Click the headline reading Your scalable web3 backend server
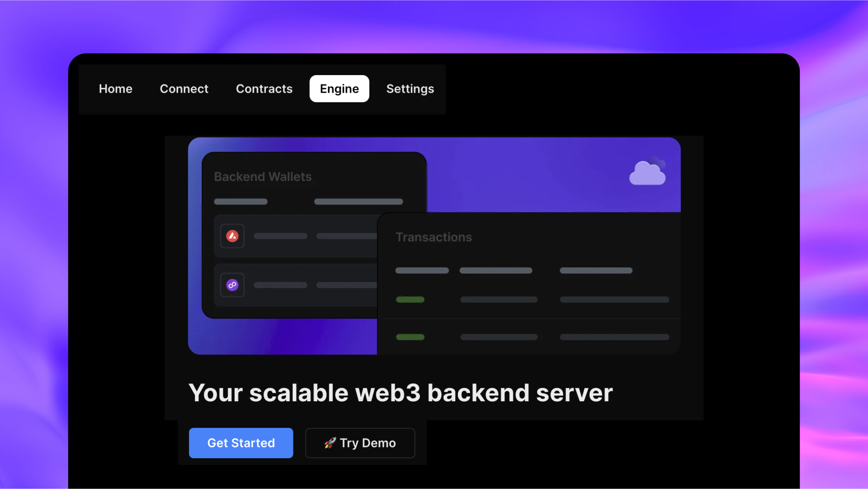The height and width of the screenshot is (489, 868). 401,393
